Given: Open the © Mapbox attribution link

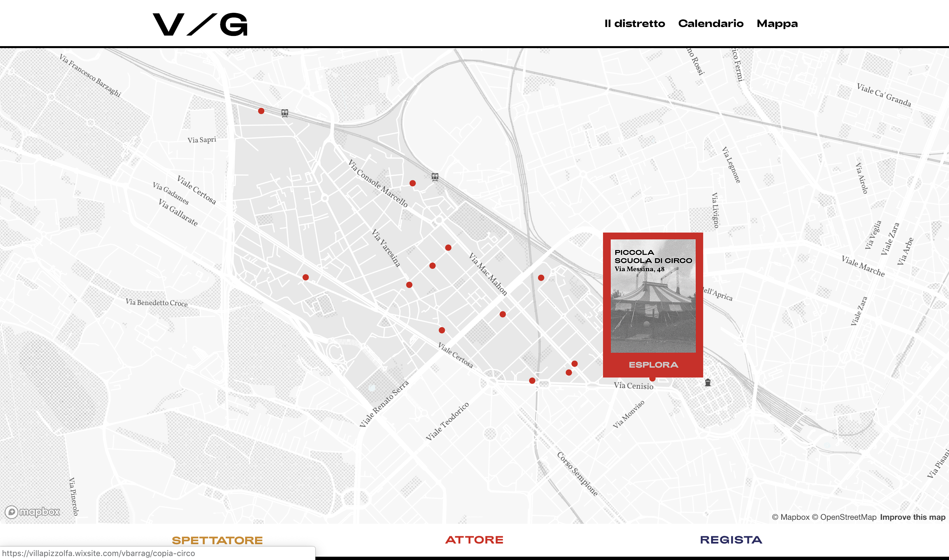Looking at the screenshot, I should tap(791, 517).
